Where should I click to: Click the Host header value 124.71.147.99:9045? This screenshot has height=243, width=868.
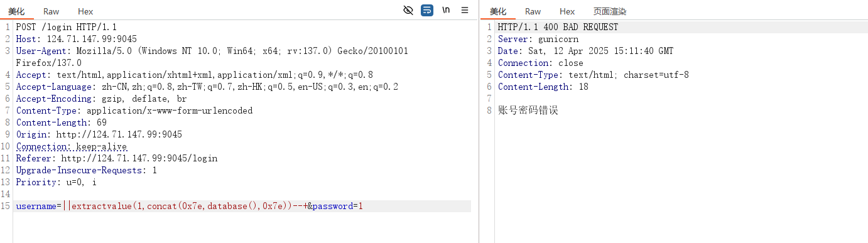pyautogui.click(x=92, y=39)
